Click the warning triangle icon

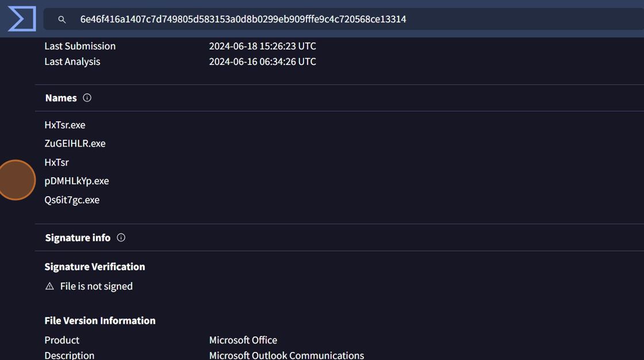(x=49, y=286)
